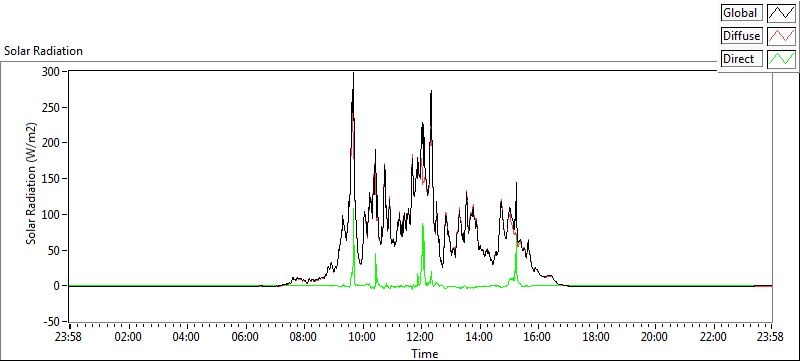Click the 14:00 time axis label

pyautogui.click(x=479, y=337)
